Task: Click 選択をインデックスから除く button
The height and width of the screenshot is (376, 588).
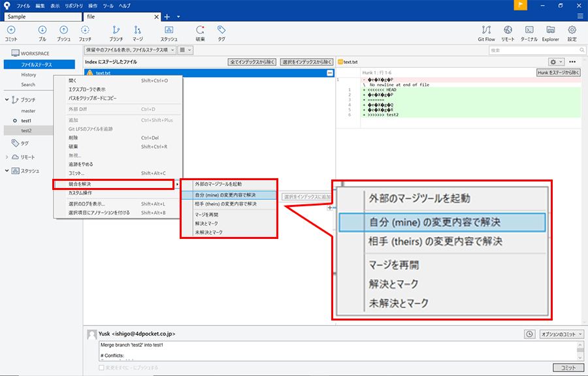Action: [307, 62]
